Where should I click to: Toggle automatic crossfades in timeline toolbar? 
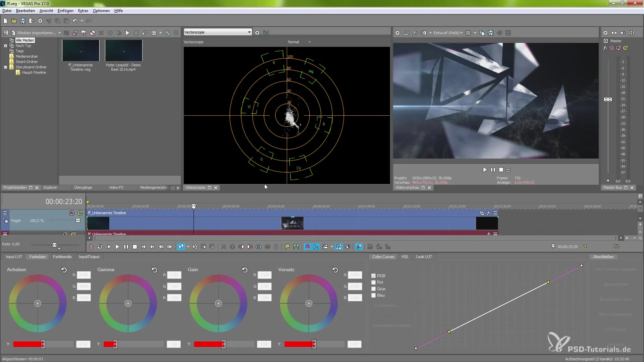point(316,247)
